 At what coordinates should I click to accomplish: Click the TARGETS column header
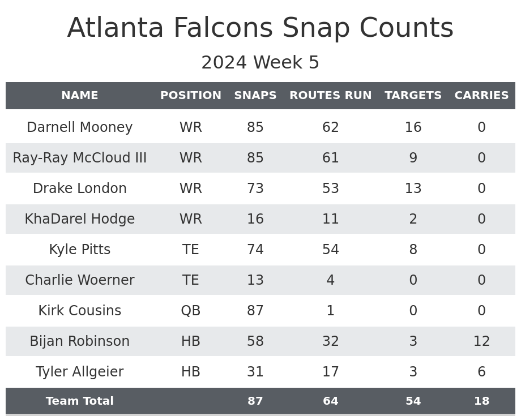pos(413,96)
